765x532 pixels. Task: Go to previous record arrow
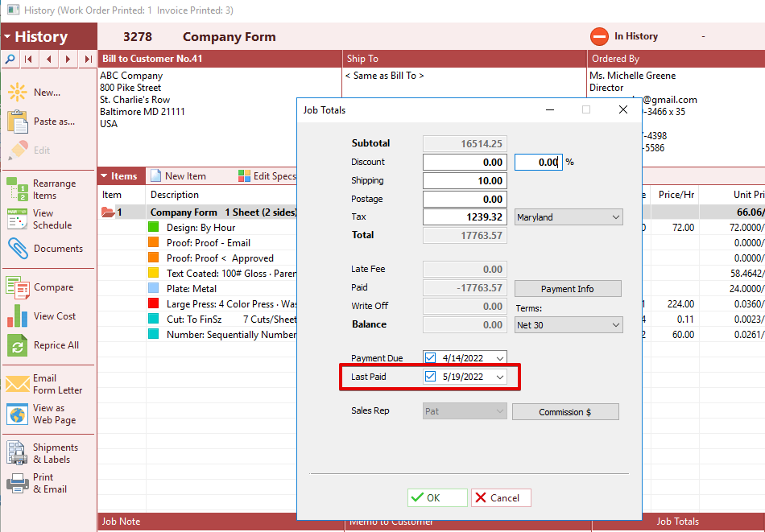coord(48,59)
